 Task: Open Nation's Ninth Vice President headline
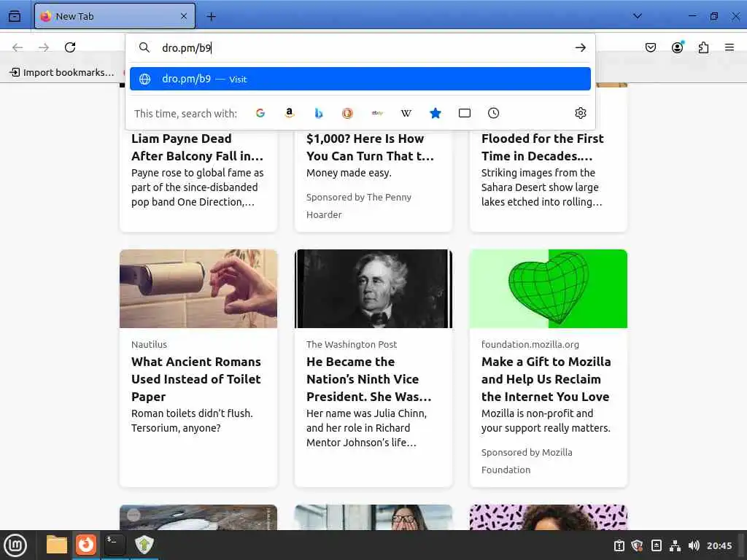tap(368, 379)
